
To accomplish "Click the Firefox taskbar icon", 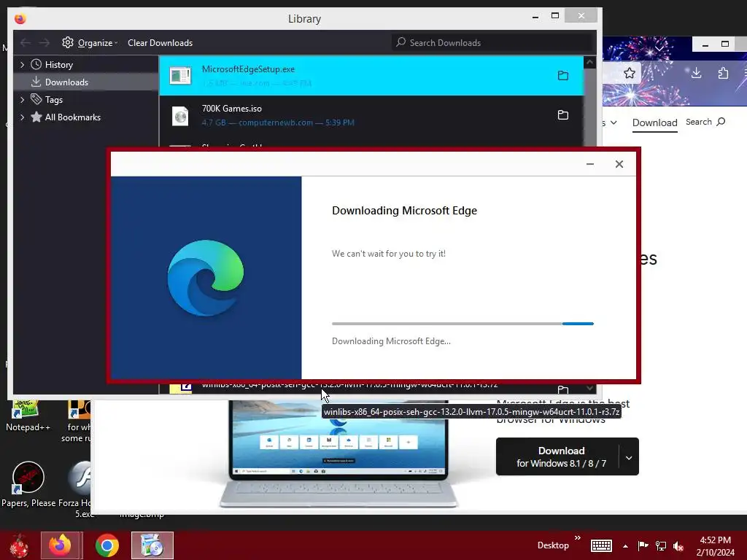I will [x=60, y=545].
